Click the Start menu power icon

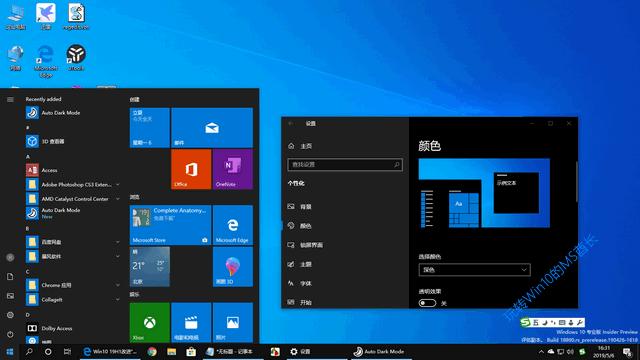(10, 334)
